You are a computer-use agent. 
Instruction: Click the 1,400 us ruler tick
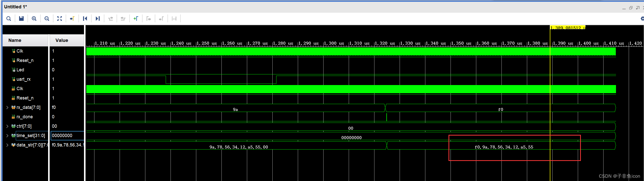click(x=588, y=43)
